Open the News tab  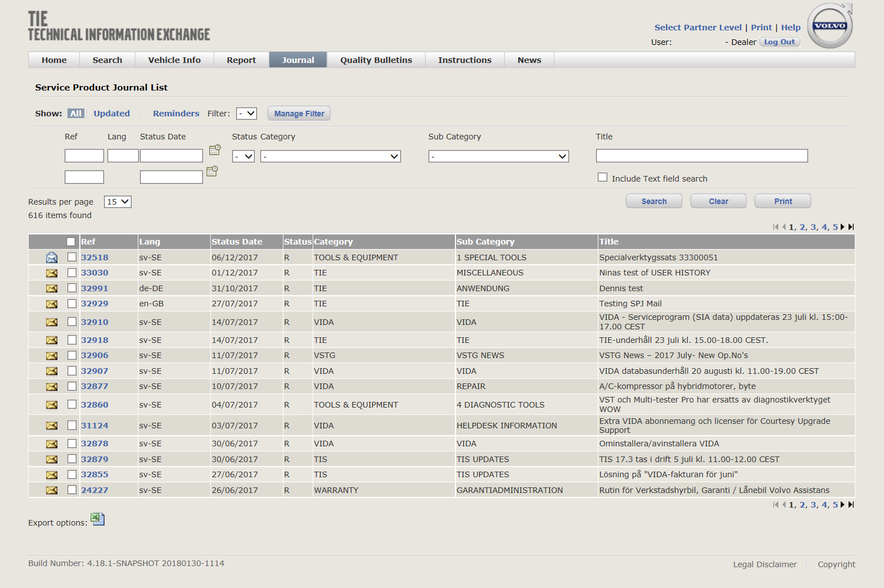tap(530, 60)
